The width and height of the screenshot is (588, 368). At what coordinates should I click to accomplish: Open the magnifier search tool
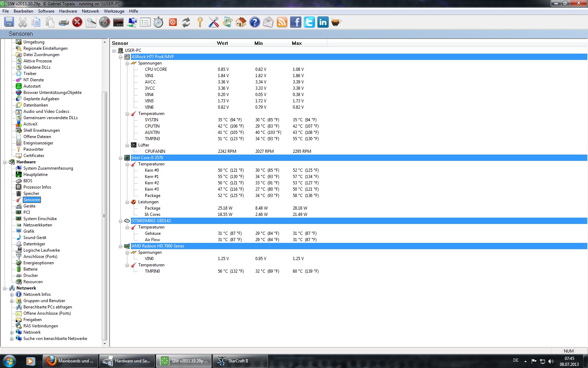91,22
